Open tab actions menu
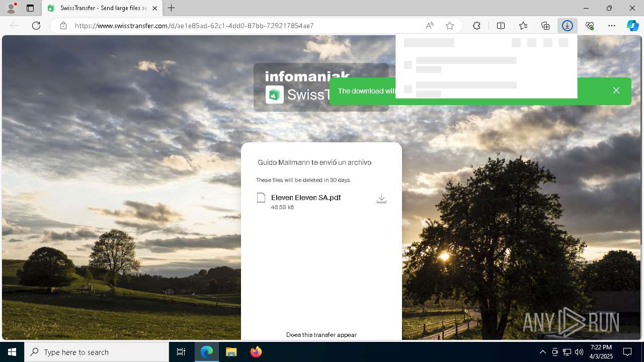The height and width of the screenshot is (362, 644). tap(30, 8)
